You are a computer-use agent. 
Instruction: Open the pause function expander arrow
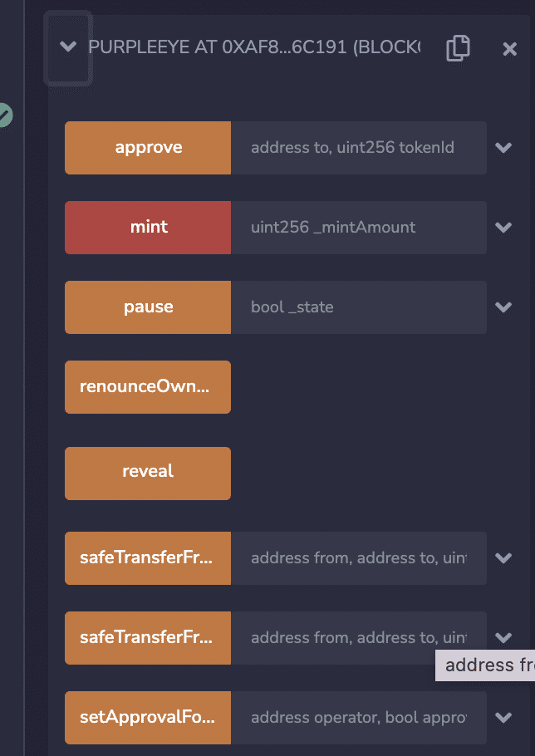point(503,307)
